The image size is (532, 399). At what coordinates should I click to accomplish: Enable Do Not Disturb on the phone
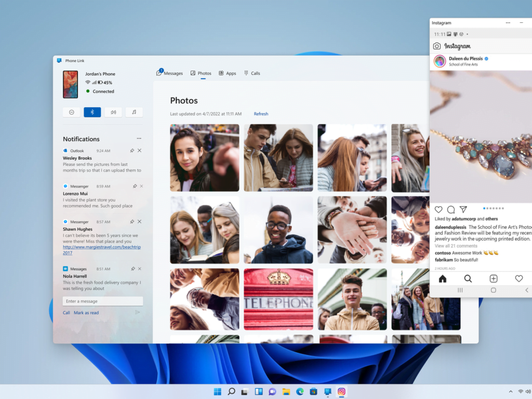(71, 112)
